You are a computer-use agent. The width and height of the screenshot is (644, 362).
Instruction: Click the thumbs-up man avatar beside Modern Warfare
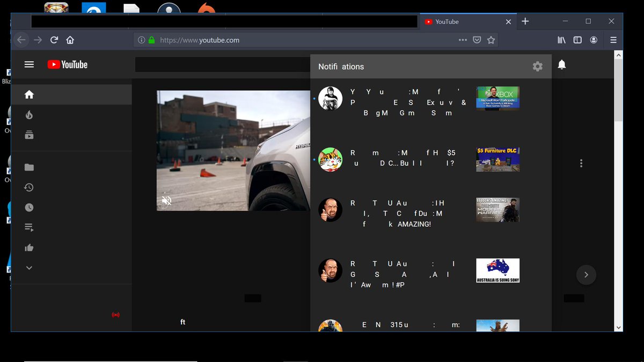pos(330,210)
